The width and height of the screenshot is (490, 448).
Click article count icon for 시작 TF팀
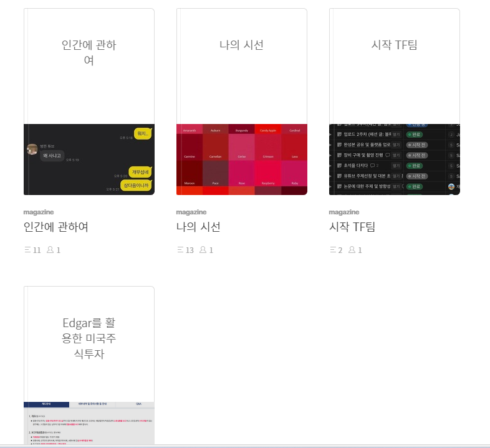coord(333,250)
